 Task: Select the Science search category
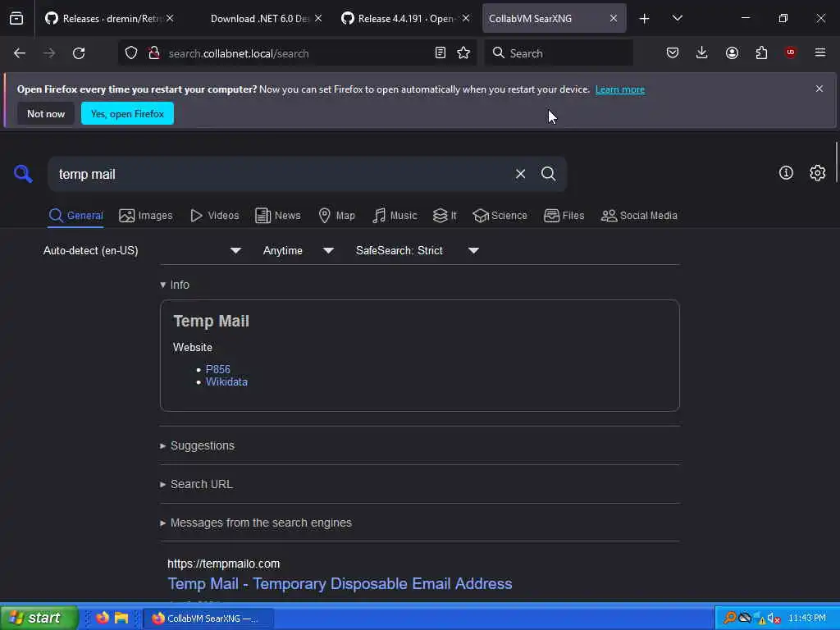pyautogui.click(x=500, y=216)
